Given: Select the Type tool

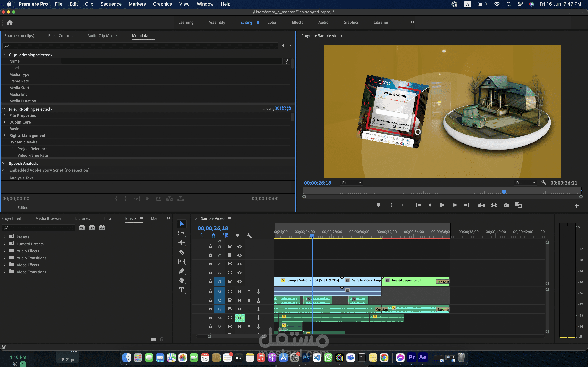Looking at the screenshot, I should pyautogui.click(x=181, y=290).
